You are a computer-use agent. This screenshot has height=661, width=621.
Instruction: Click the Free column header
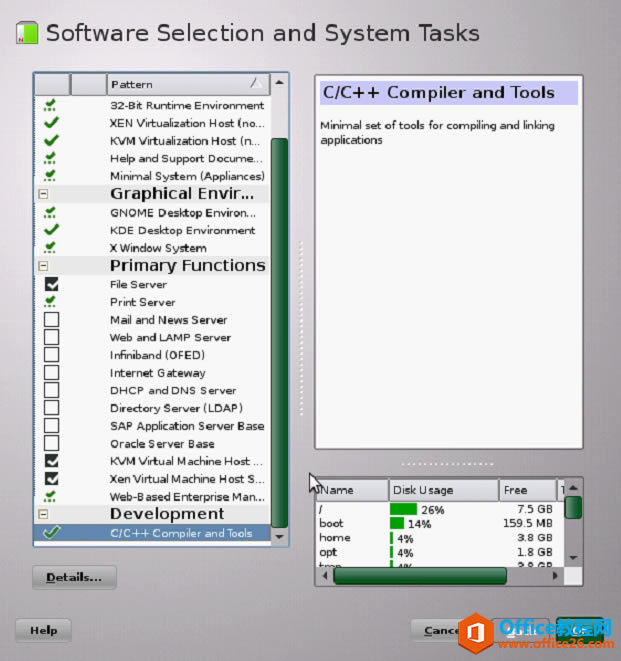tap(527, 490)
